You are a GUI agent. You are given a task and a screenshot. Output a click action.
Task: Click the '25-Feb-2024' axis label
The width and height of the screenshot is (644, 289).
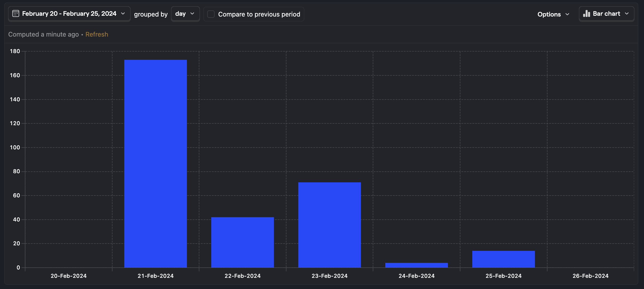(x=504, y=276)
